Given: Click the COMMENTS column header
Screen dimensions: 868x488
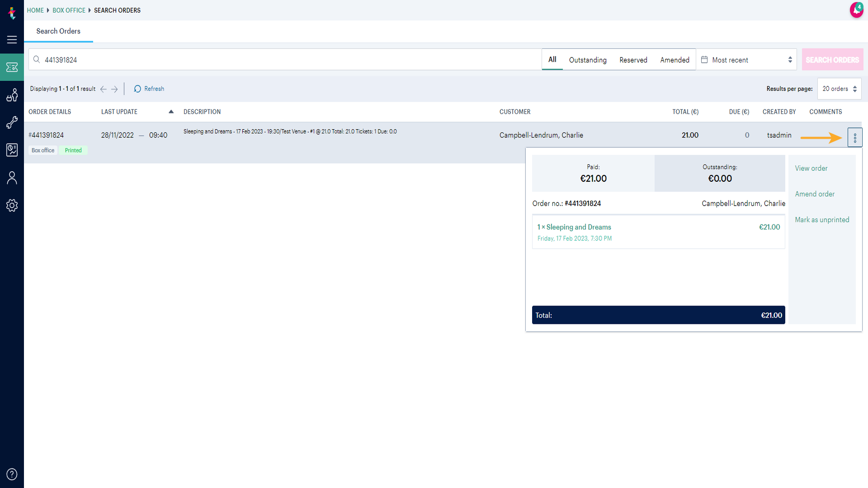Looking at the screenshot, I should (x=826, y=112).
